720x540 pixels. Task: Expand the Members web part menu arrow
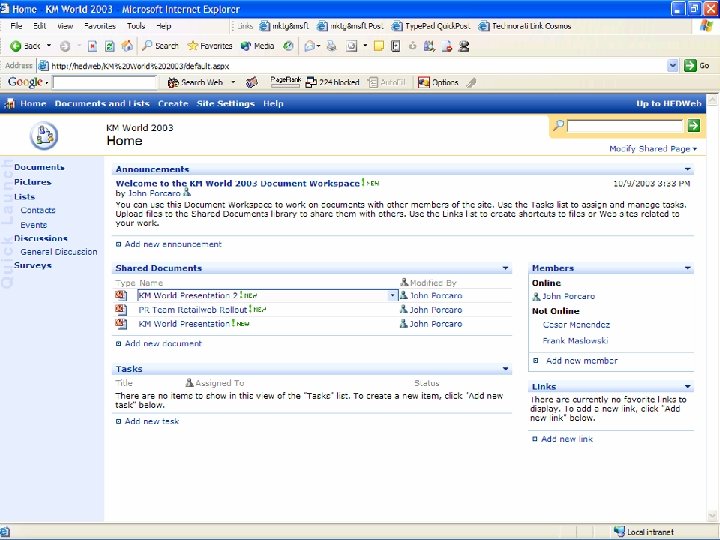pyautogui.click(x=687, y=268)
